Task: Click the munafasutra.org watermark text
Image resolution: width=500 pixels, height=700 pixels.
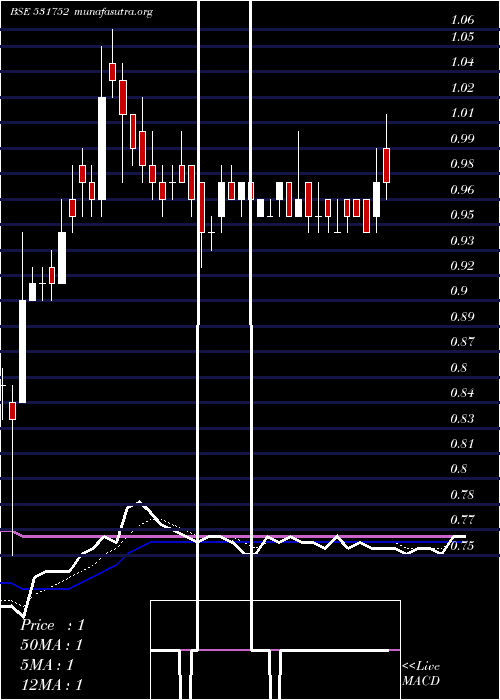Action: pyautogui.click(x=114, y=12)
